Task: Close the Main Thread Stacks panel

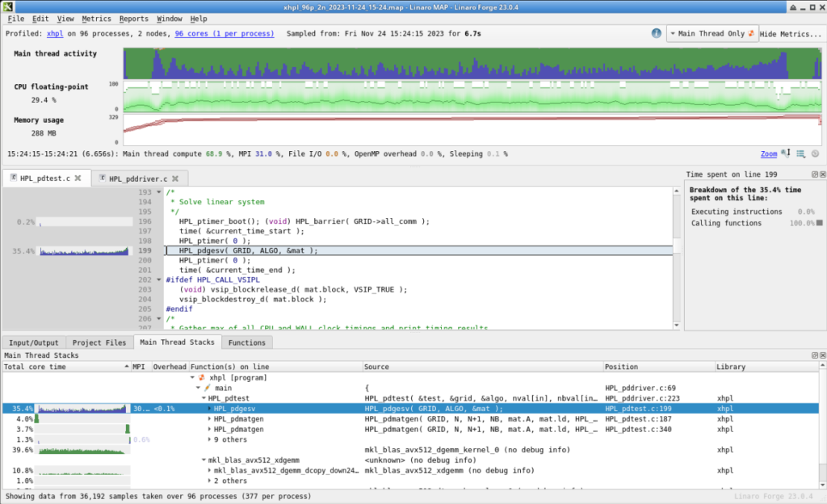Action: [x=822, y=355]
